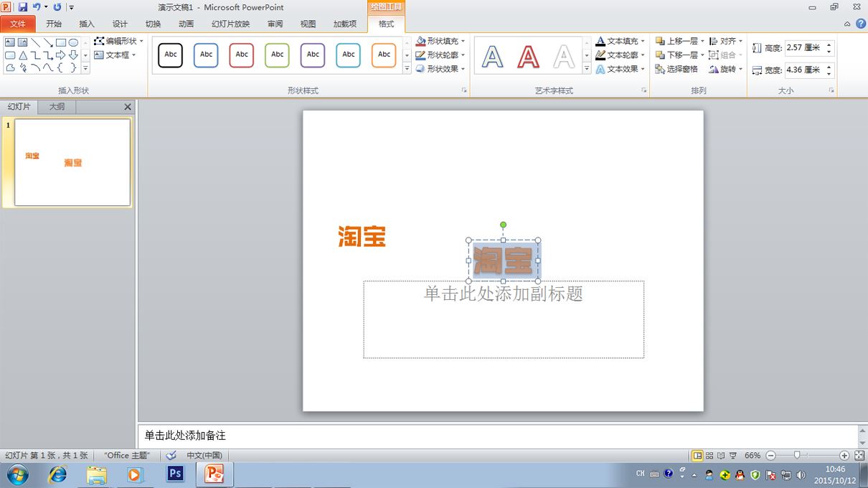
Task: Switch to the 插入 ribbon tab
Action: (x=87, y=24)
